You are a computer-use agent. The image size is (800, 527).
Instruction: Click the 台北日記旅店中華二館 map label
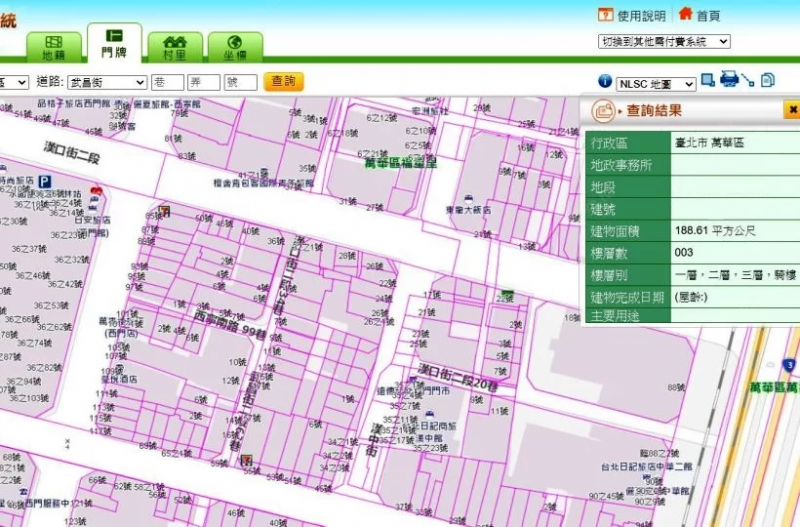pyautogui.click(x=646, y=466)
